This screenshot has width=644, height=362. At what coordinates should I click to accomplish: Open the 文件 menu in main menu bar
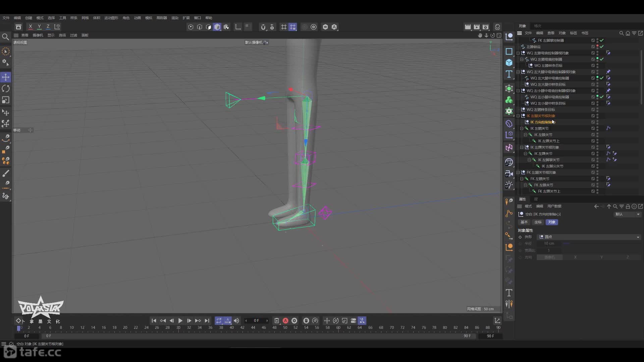pos(6,18)
